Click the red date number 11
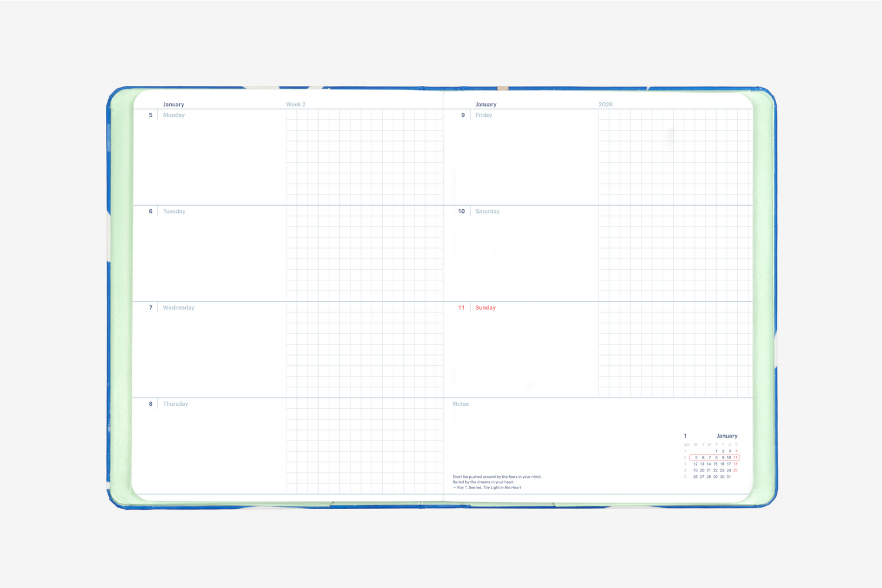Image resolution: width=882 pixels, height=588 pixels. [x=461, y=308]
